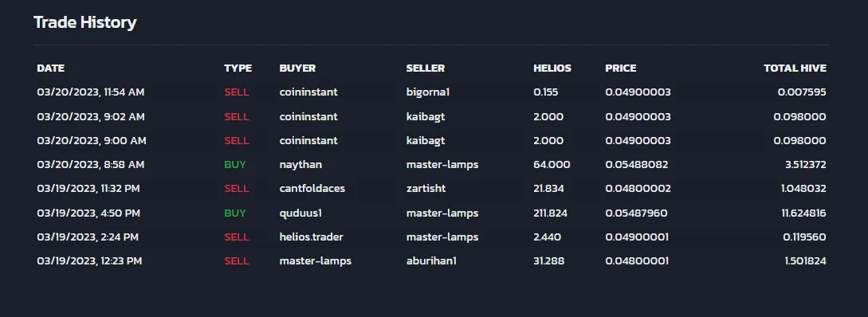Viewport: 868px width, 317px height.
Task: Click total hive 11.624816
Action: tap(803, 213)
